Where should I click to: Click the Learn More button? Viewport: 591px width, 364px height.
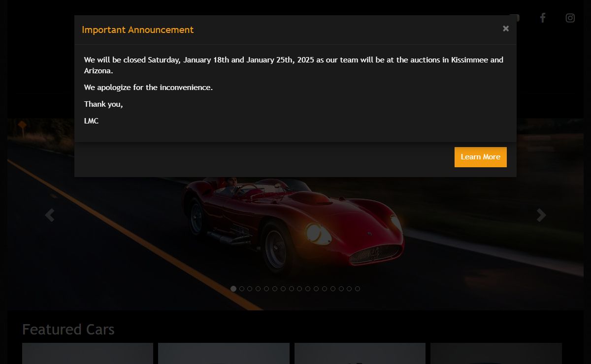click(x=480, y=157)
